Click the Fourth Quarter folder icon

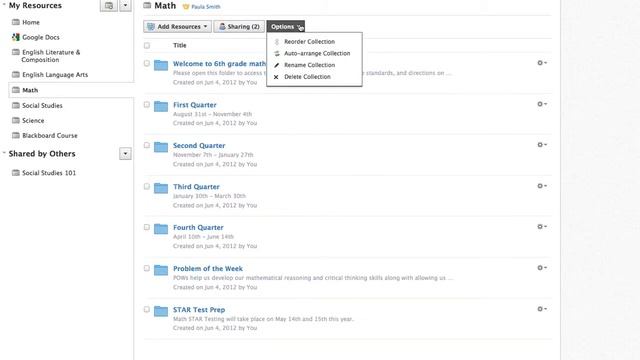tap(161, 229)
